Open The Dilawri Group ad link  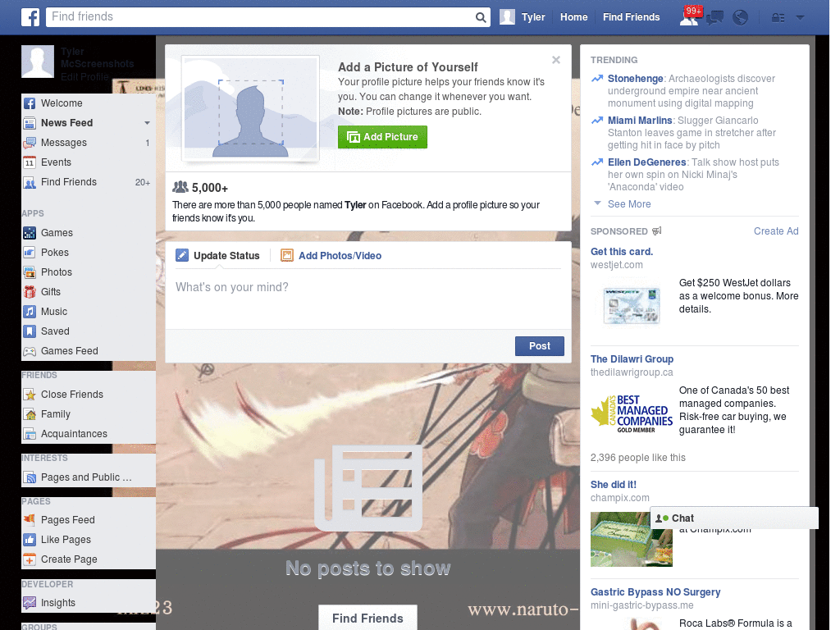(632, 359)
